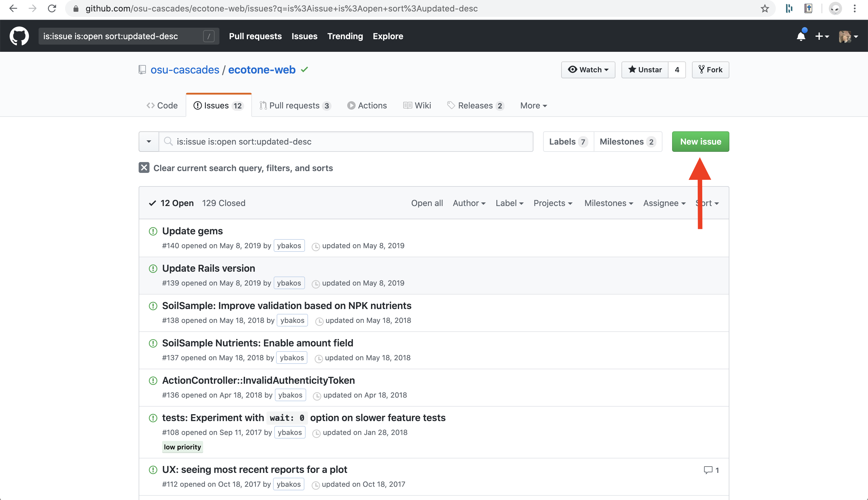Image resolution: width=868 pixels, height=500 pixels.
Task: Focus the issue filter search field
Action: (x=346, y=142)
